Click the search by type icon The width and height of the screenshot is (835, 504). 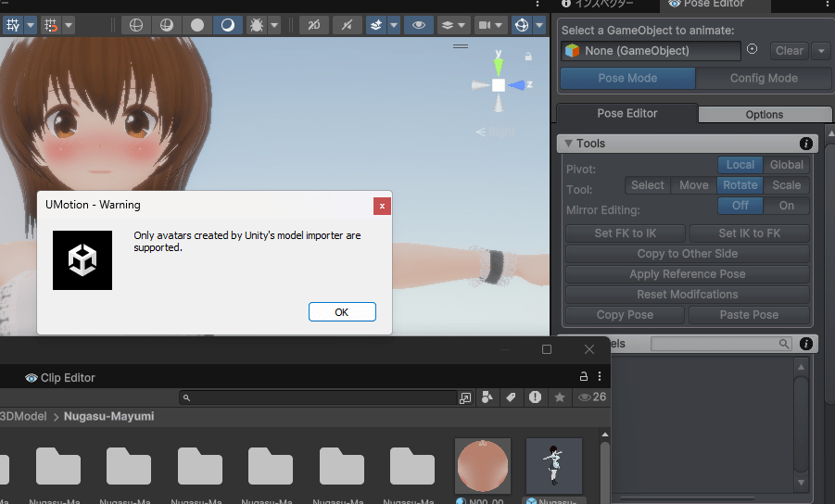[x=487, y=397]
